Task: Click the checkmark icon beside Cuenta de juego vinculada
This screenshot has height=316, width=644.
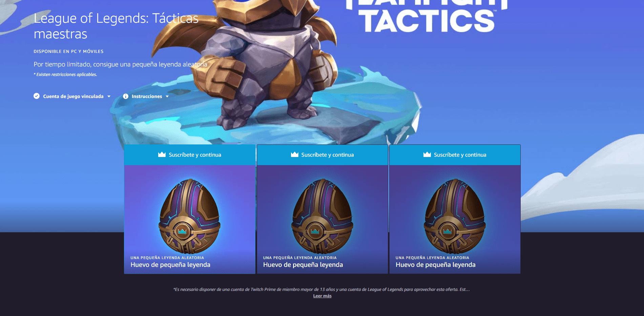Action: (37, 96)
